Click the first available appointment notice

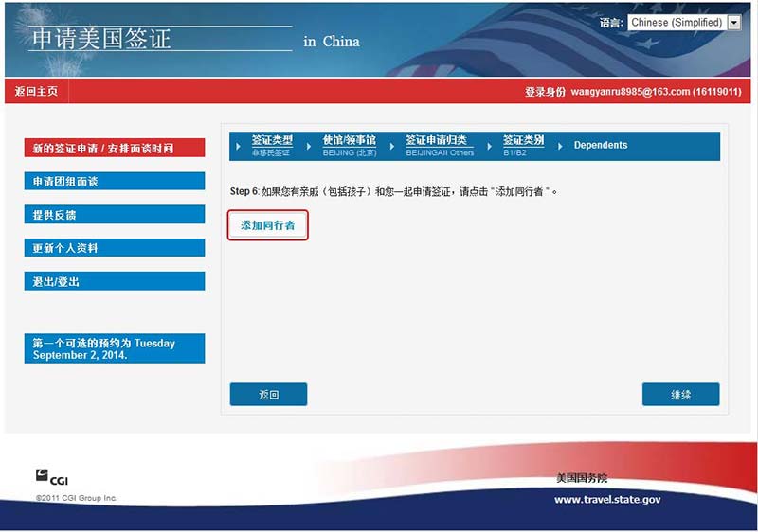tap(115, 348)
